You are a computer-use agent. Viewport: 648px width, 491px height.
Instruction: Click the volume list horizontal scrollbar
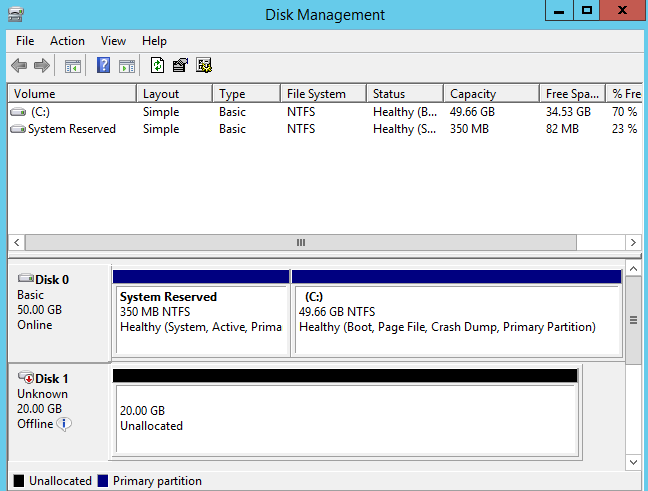[300, 243]
